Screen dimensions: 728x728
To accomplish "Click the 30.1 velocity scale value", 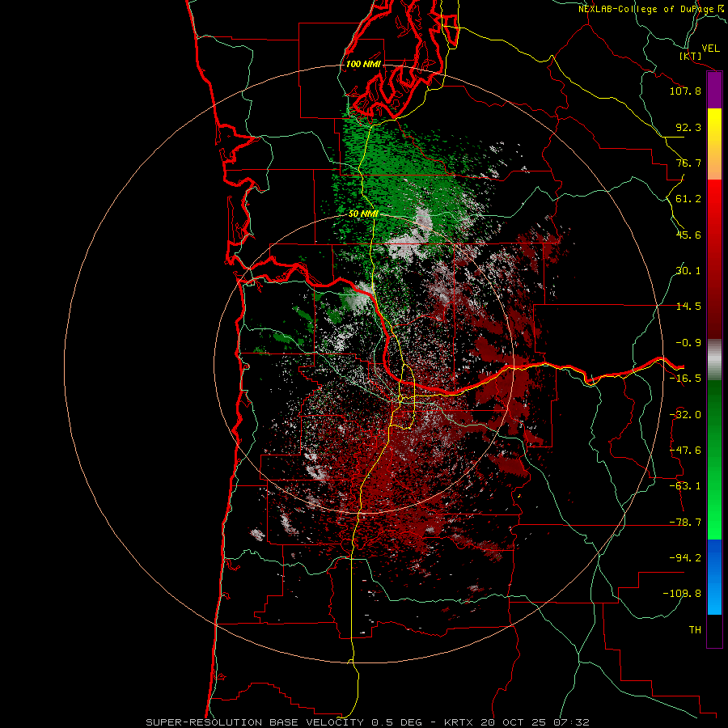I will click(688, 271).
